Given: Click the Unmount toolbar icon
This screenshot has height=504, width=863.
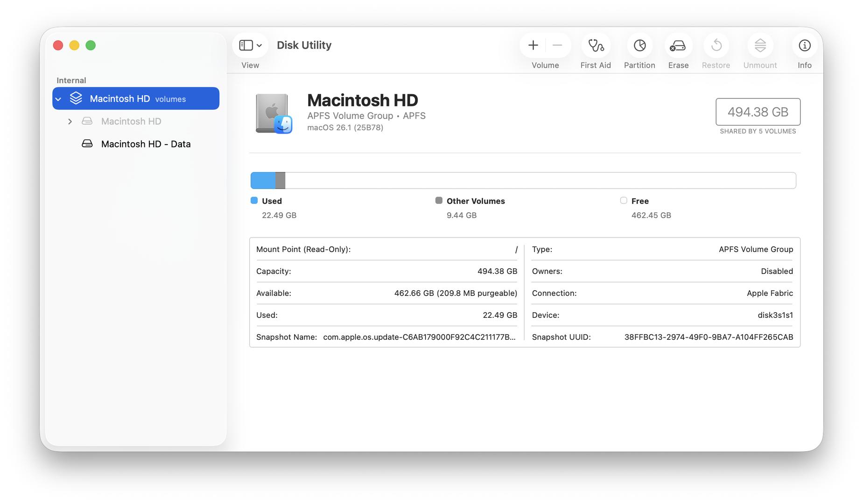Looking at the screenshot, I should pyautogui.click(x=760, y=46).
